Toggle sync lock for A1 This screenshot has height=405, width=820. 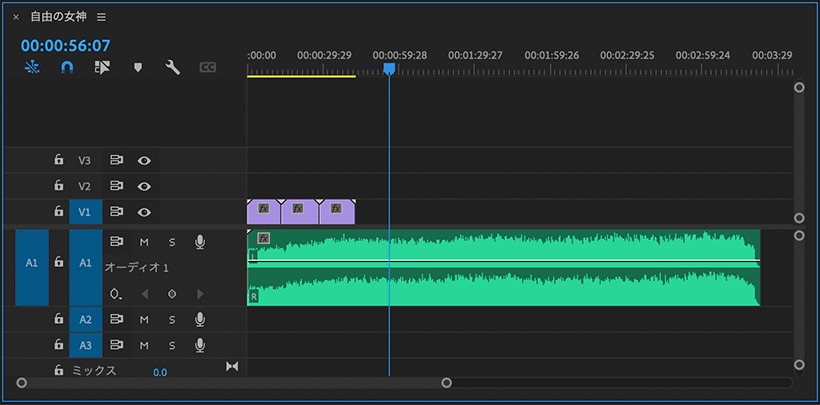(116, 242)
